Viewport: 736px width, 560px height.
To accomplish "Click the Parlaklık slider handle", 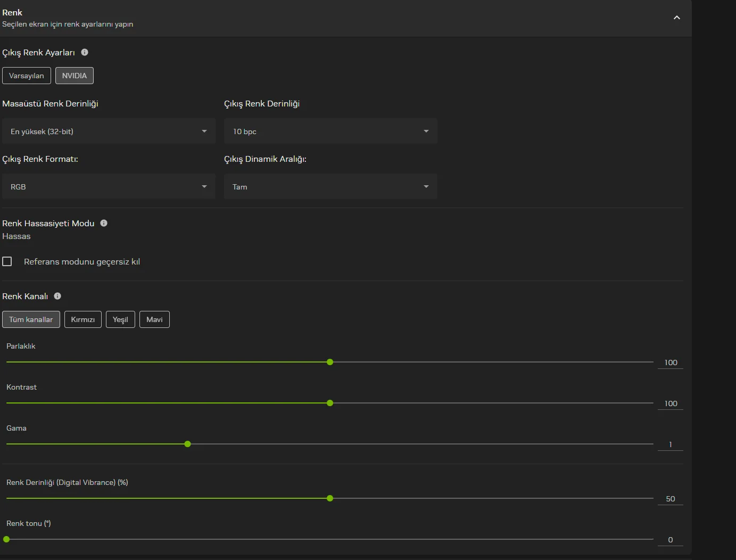I will (330, 362).
